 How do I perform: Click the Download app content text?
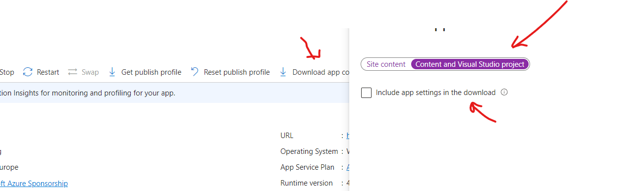click(x=321, y=72)
